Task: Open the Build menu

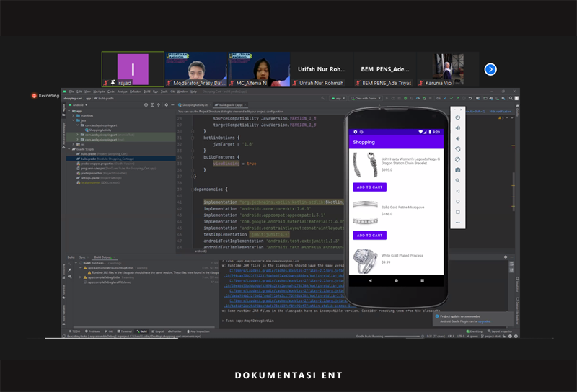Action: pos(147,92)
